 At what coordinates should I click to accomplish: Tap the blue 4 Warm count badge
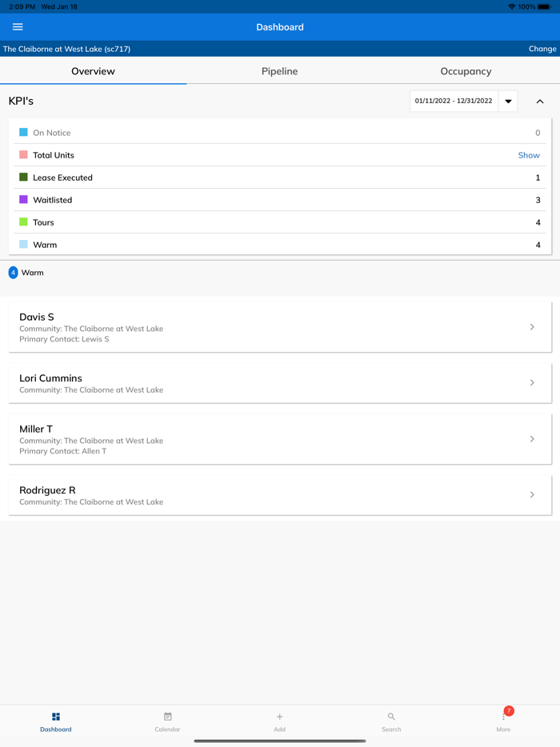14,273
